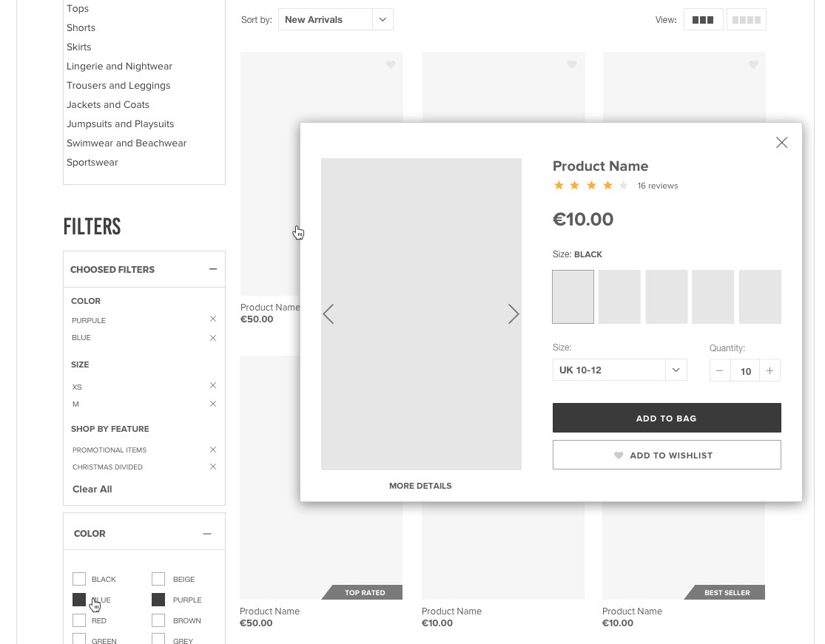Image resolution: width=825 pixels, height=644 pixels.
Task: Open the UK 10-12 size dropdown
Action: click(620, 370)
